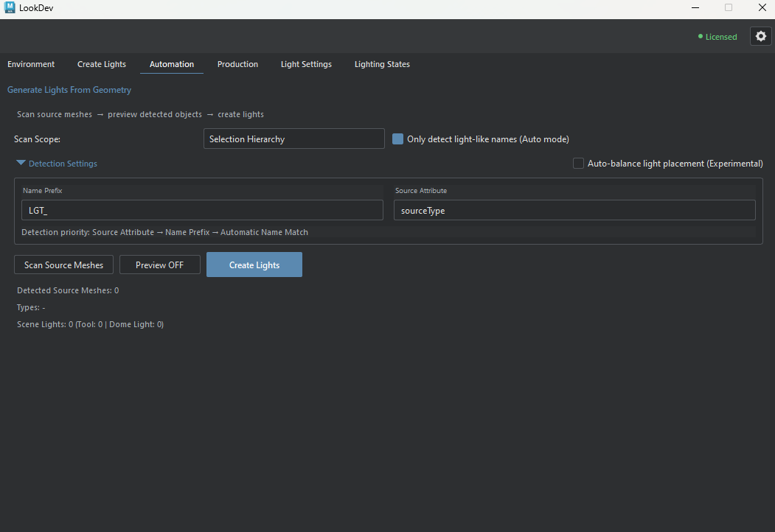Screen dimensions: 775x532
Task: Go to the Production tab
Action: coord(237,64)
